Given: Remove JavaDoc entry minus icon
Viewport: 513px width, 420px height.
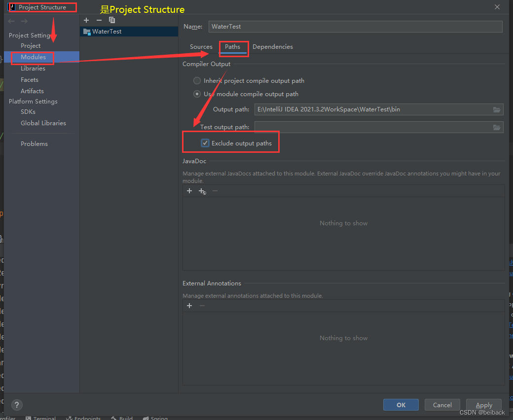Looking at the screenshot, I should pos(215,191).
